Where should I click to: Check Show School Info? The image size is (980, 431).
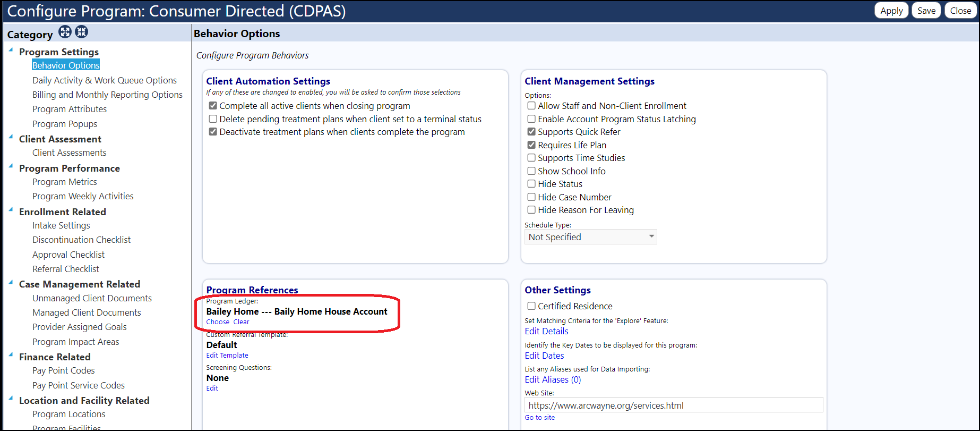pos(531,171)
